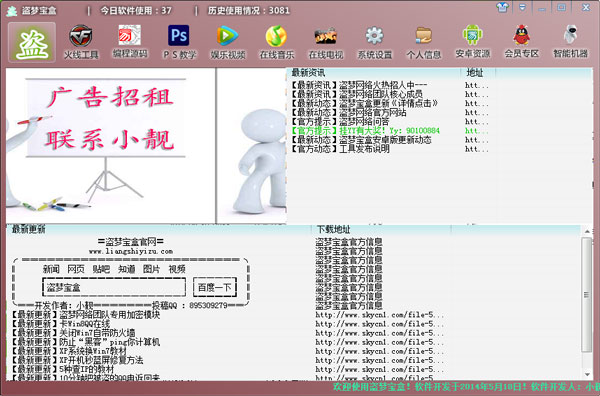Select 工具发布说明 row
The height and width of the screenshot is (396, 600).
pyautogui.click(x=340, y=149)
